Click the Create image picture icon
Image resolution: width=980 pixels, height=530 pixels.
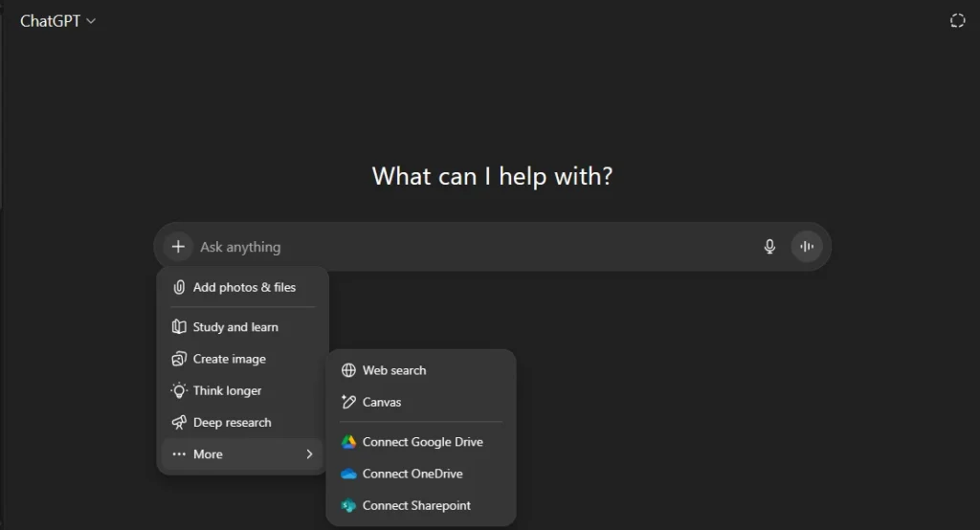click(x=179, y=359)
